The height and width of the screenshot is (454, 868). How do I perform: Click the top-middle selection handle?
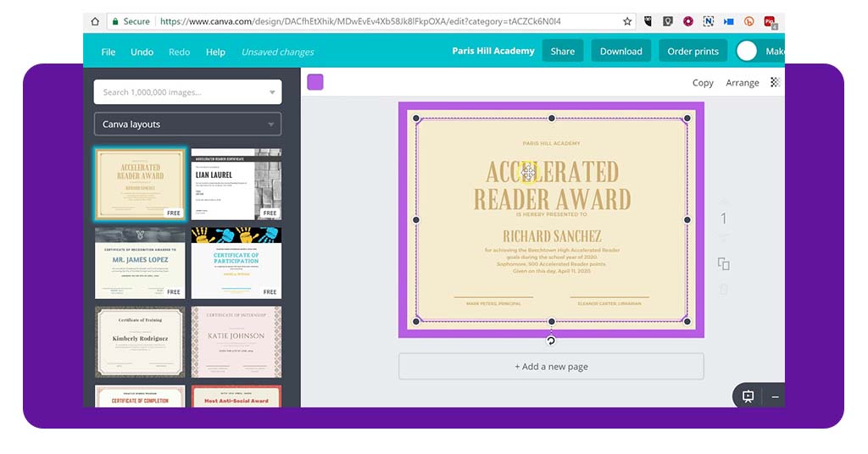click(x=551, y=119)
